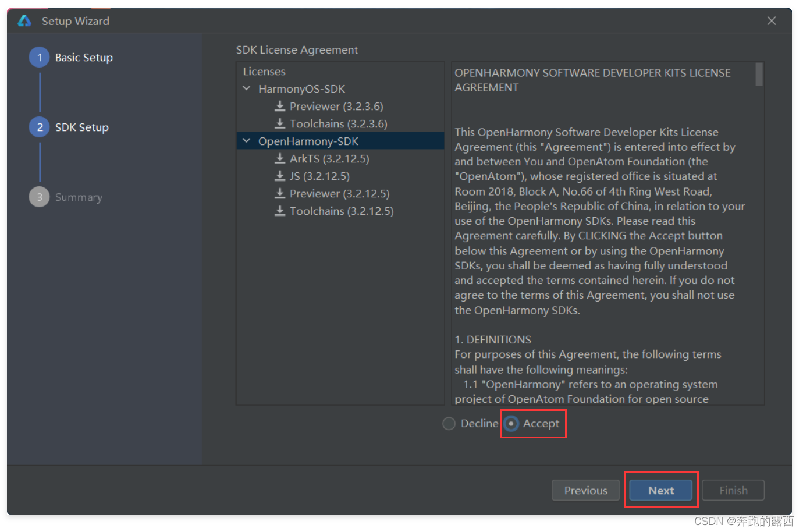This screenshot has width=803, height=532.
Task: Click the Setup Wizard title text
Action: (76, 21)
